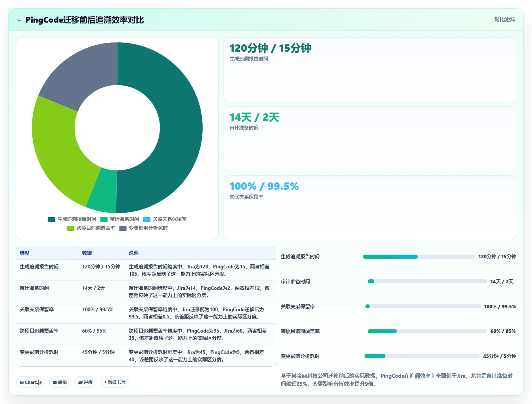Click the 维度 column header

coord(25,253)
